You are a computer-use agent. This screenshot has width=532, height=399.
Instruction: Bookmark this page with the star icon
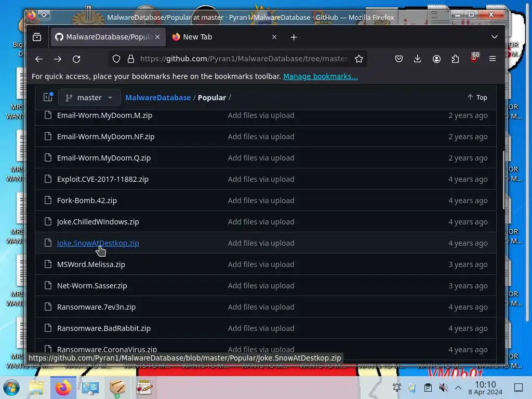coord(359,59)
